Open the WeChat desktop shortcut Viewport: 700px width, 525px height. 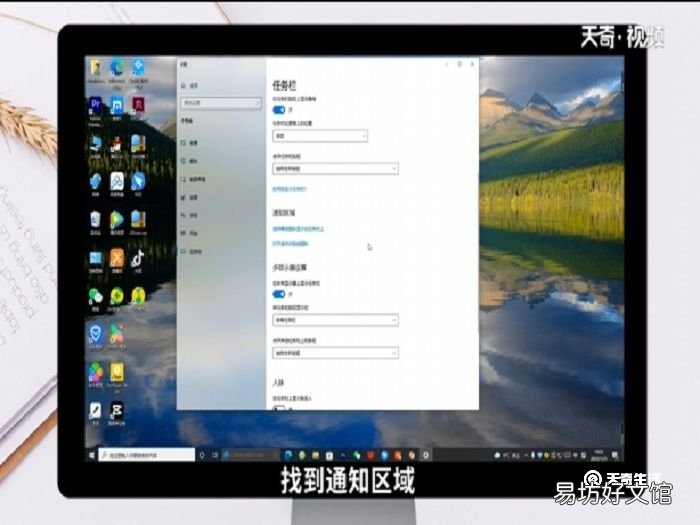coord(95,298)
